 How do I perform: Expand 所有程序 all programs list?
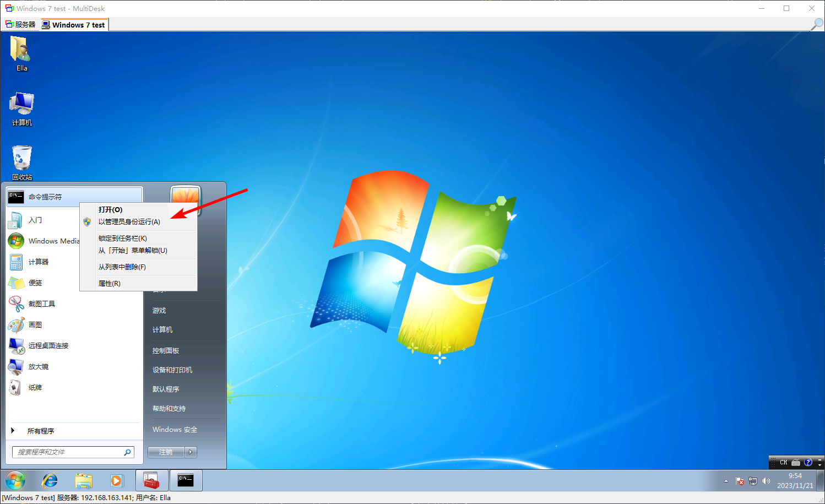point(74,431)
